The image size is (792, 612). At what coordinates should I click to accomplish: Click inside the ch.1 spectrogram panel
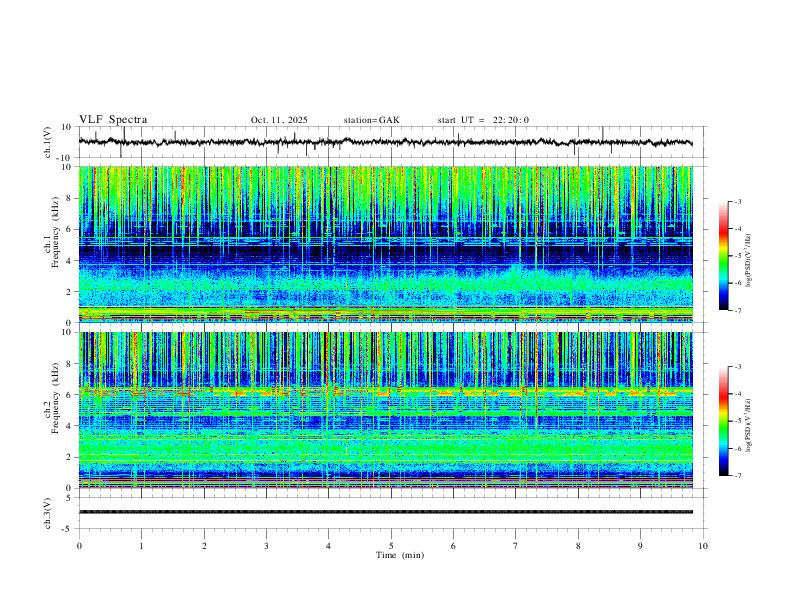click(x=386, y=244)
